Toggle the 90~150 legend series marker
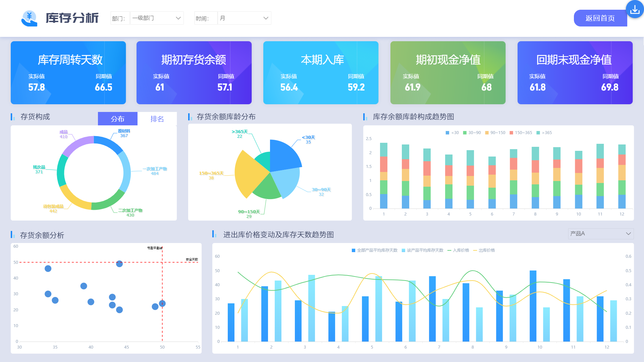The image size is (644, 362). point(487,133)
